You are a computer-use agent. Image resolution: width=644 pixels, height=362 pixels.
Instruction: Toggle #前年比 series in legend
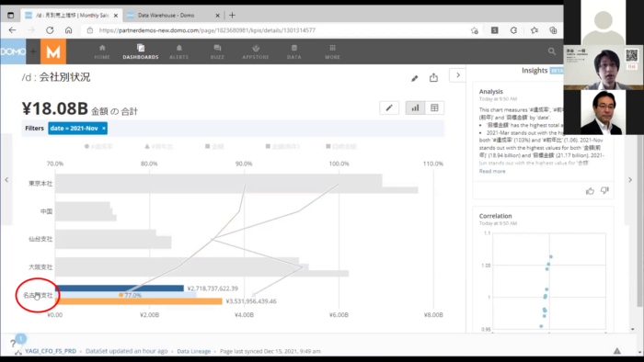158,146
